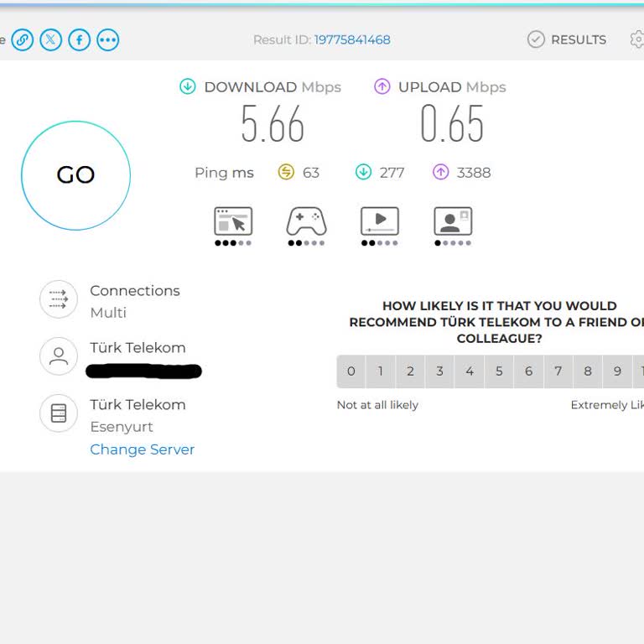
Task: Click the Esenyurt server icon
Action: 59,413
